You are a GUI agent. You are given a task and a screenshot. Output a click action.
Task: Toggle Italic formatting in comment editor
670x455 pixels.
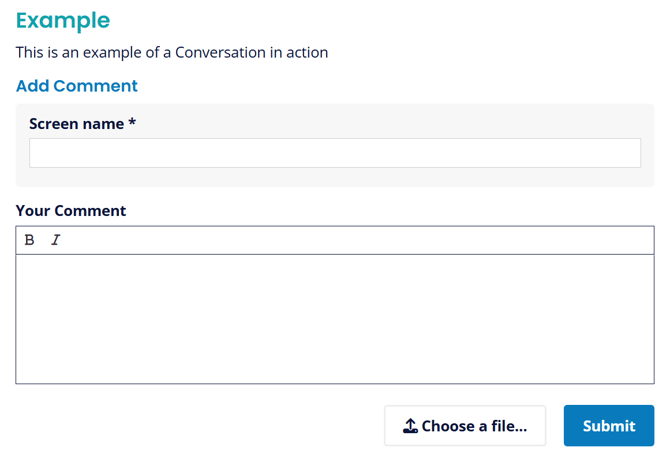(56, 240)
